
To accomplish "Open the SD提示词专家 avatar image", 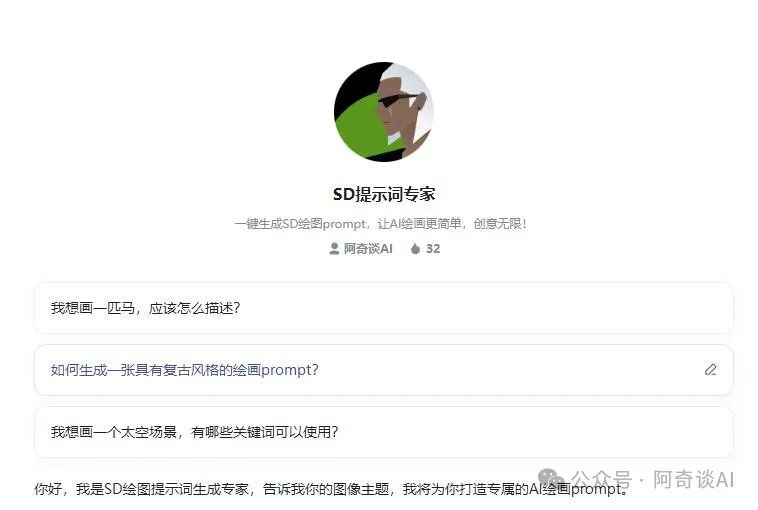I will 383,112.
